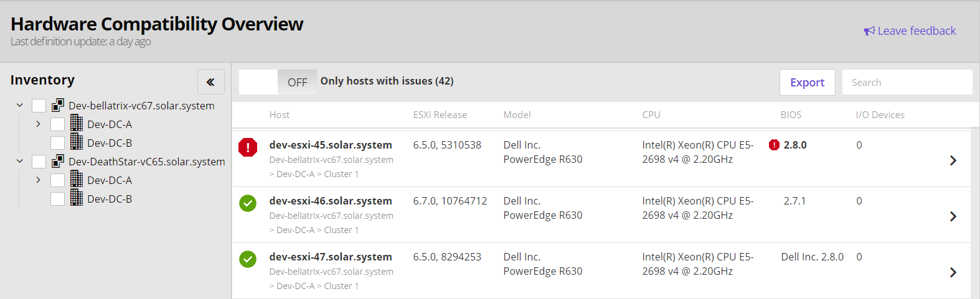Click datacenter icon of Dev-DC-A under Dev-DeathStar

[77, 179]
